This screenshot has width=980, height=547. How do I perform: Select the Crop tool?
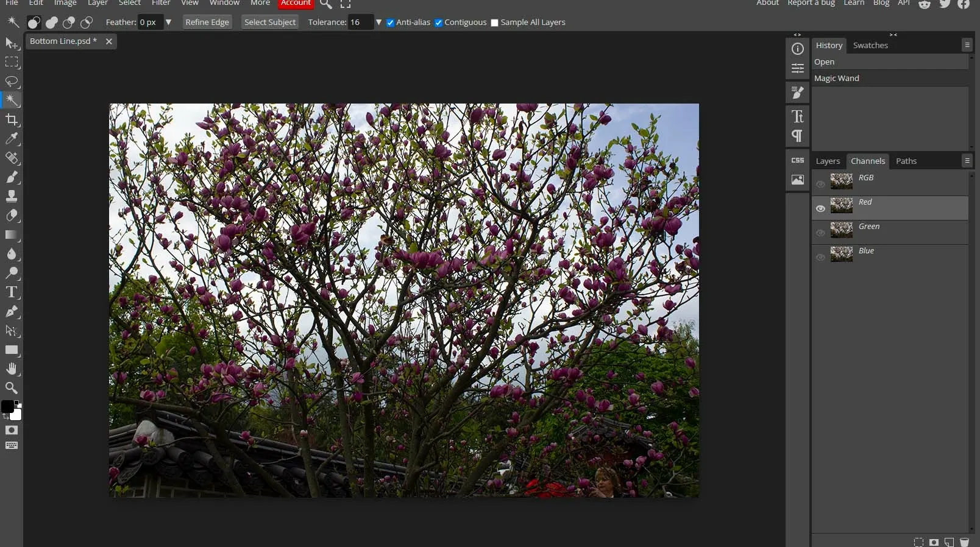coord(12,119)
